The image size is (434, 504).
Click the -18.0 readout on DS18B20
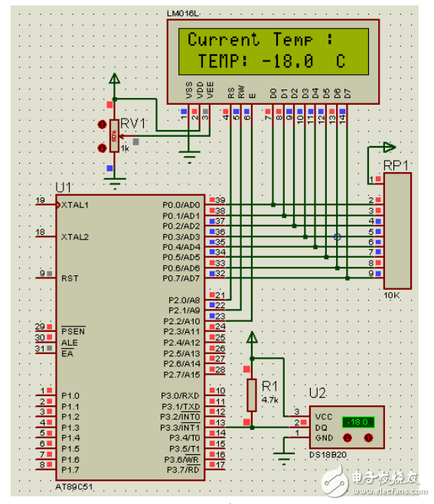pyautogui.click(x=358, y=422)
